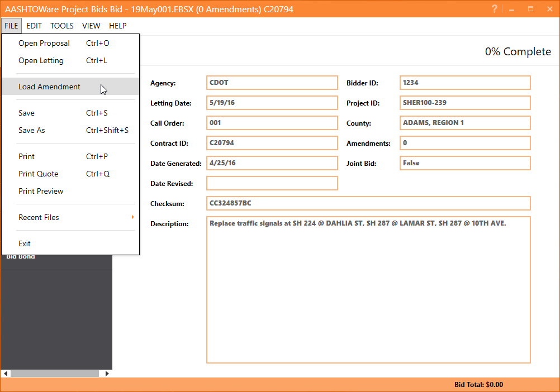Open the VIEW menu

click(91, 26)
